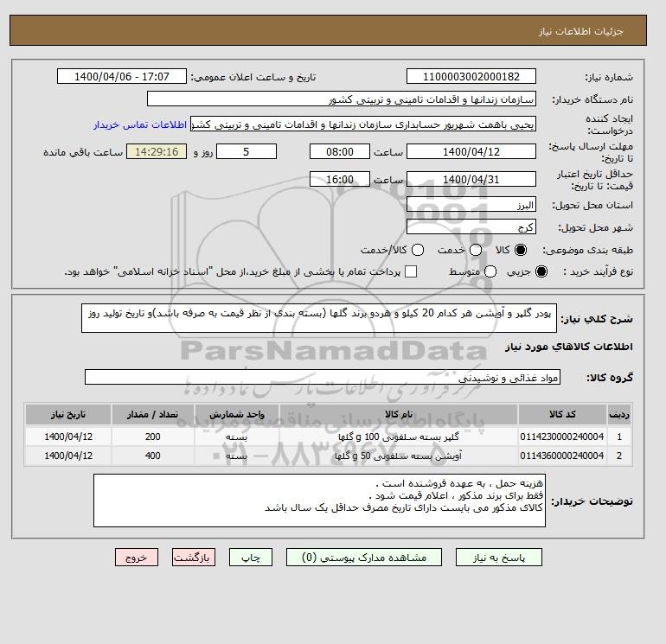
Task: Click the بسته unit cell in the گلپر row
Action: tap(237, 437)
